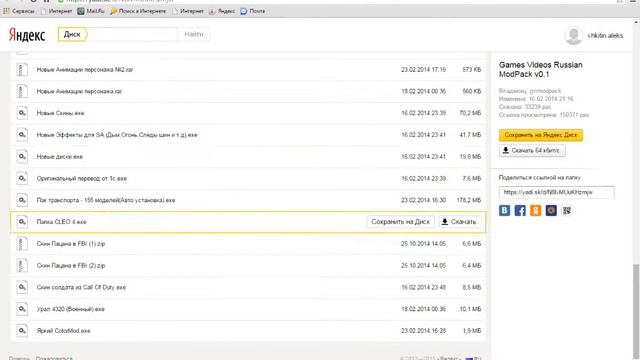This screenshot has height=360, width=640.
Task: Click Скачать button in CLEO 4 row
Action: [x=459, y=222]
